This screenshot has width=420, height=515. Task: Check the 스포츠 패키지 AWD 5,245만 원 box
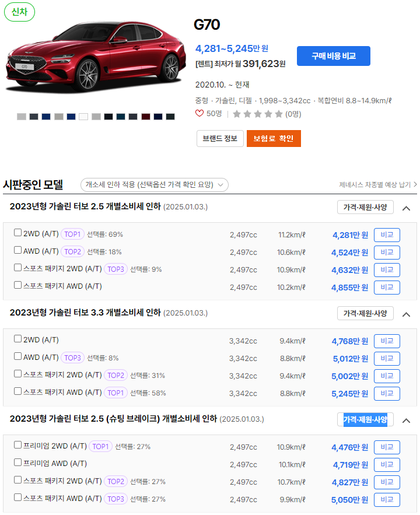coord(17,391)
